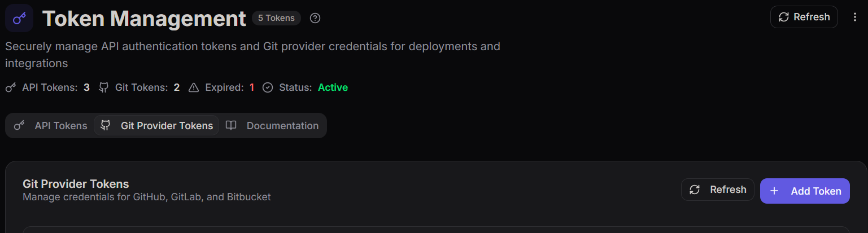Click Refresh in Git Provider Tokens panel
This screenshot has height=233, width=868.
[x=718, y=190]
